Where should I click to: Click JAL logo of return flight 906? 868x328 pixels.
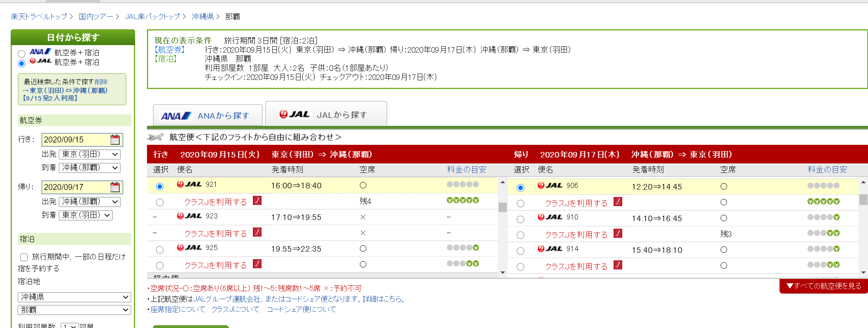[550, 186]
